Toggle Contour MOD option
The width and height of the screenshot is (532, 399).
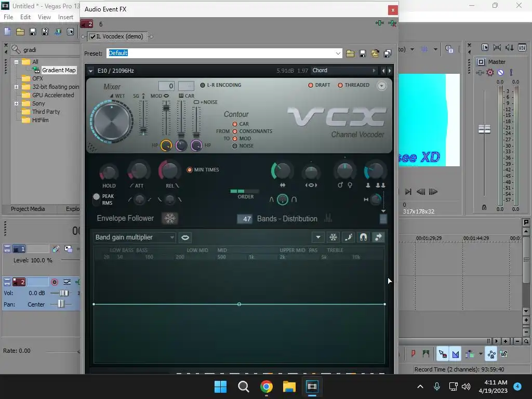pyautogui.click(x=235, y=138)
